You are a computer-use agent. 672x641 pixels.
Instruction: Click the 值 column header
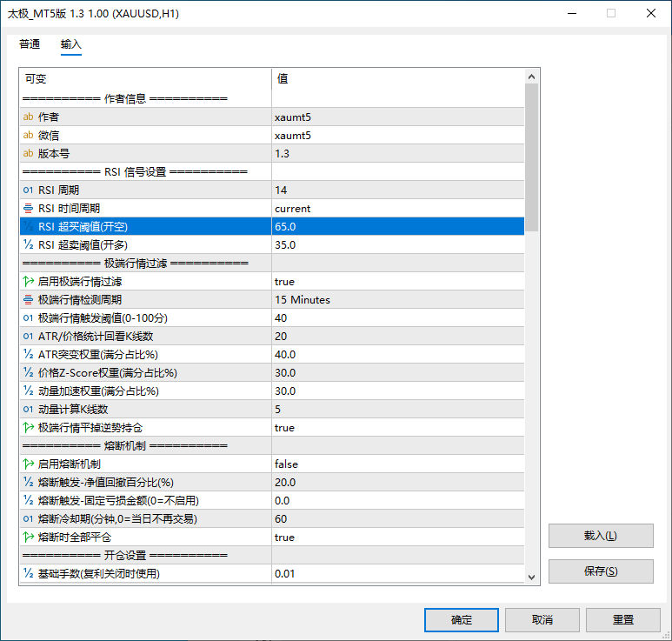tap(397, 79)
